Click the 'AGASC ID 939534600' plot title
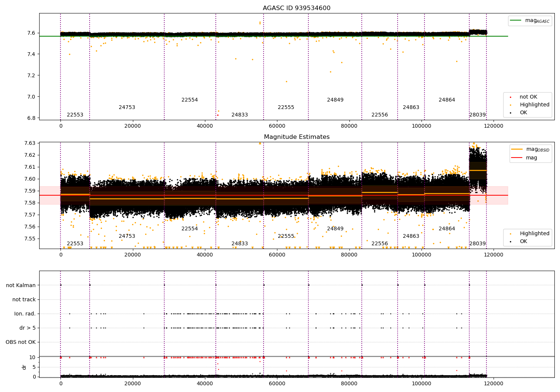Viewport: 560px width, 392px height. (x=296, y=8)
